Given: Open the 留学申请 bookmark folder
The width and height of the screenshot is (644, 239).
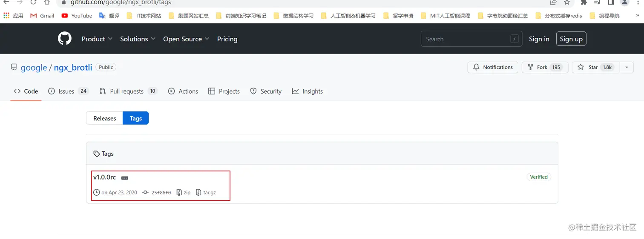Looking at the screenshot, I should coord(398,16).
